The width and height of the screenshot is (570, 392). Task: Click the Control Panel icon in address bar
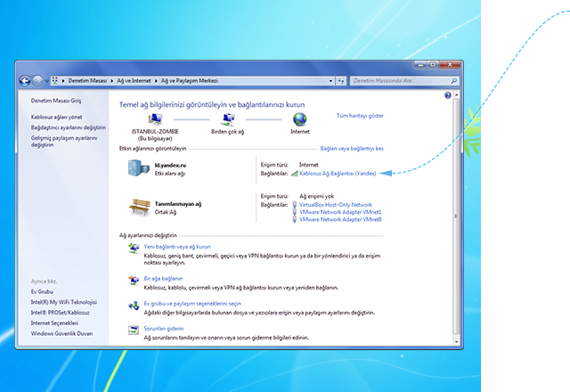click(x=54, y=81)
